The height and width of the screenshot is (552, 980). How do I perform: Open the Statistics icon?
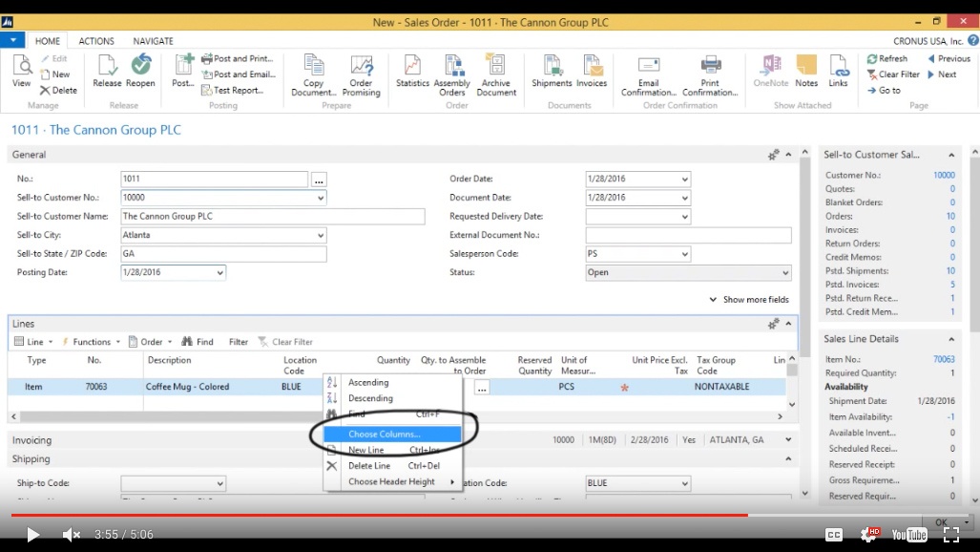point(412,71)
